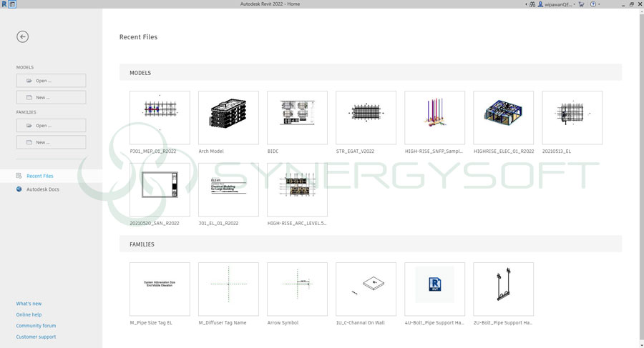
Task: Open the 1U_C-Channal On Wall family thumbnail
Action: 366,289
